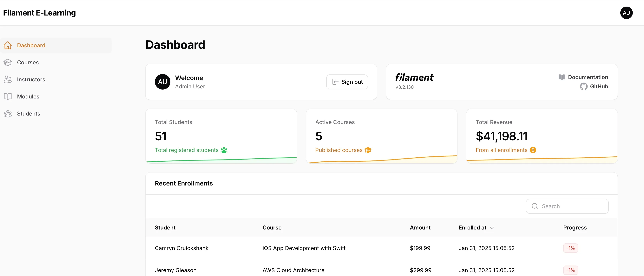Click the filament v3.2.130 version link
644x276 pixels.
pyautogui.click(x=404, y=87)
